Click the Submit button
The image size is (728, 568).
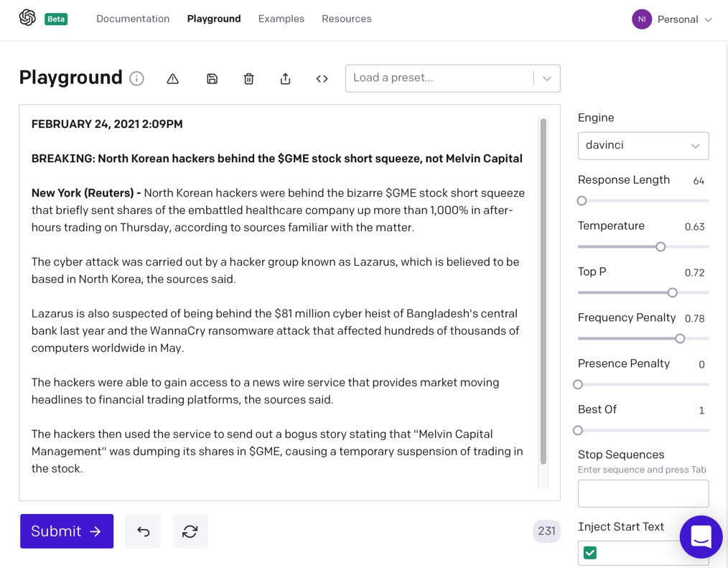[67, 531]
